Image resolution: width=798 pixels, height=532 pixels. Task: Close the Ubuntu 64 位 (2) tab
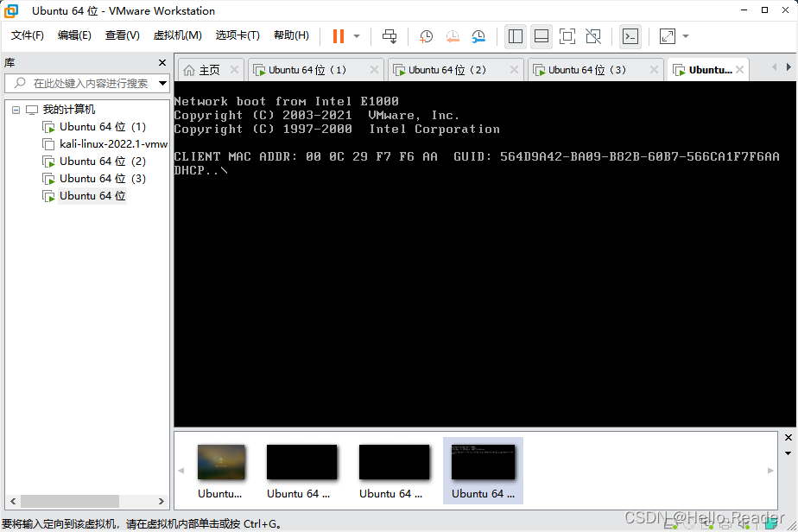pyautogui.click(x=514, y=70)
